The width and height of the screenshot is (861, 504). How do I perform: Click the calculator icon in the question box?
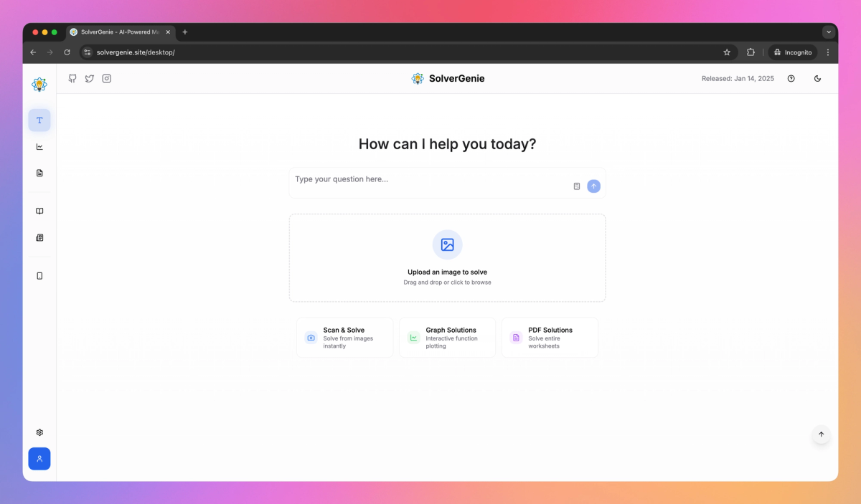[576, 186]
